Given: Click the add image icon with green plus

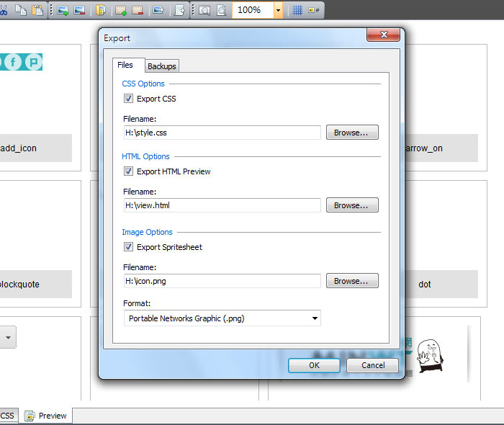Looking at the screenshot, I should [63, 10].
